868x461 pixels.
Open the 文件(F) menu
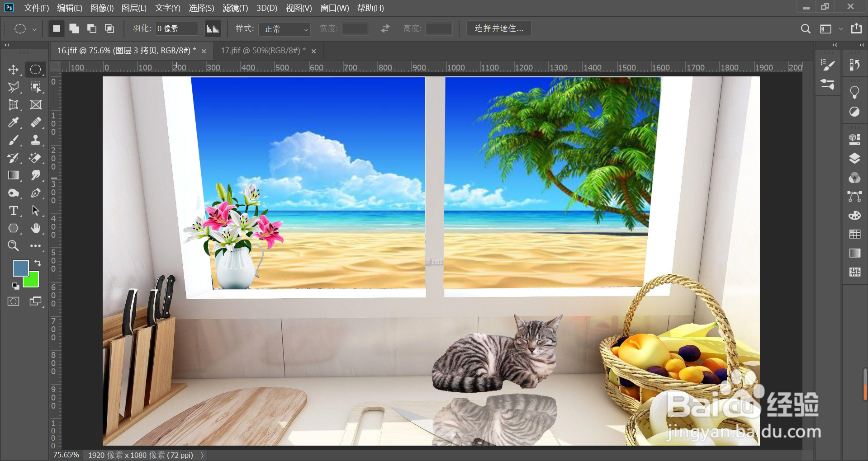(36, 8)
